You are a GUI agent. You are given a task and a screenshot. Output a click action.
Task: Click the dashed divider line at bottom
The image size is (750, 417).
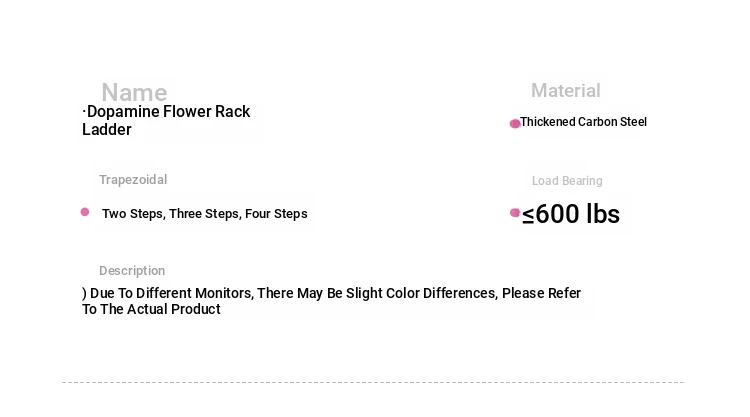(x=373, y=383)
